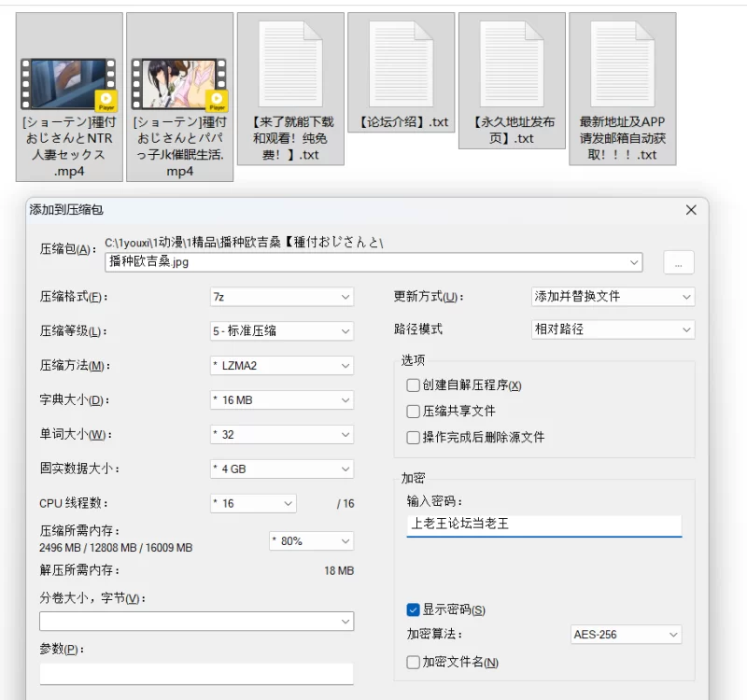Open the 固实数据大小 4 GB dropdown
The width and height of the screenshot is (747, 700).
coord(282,469)
